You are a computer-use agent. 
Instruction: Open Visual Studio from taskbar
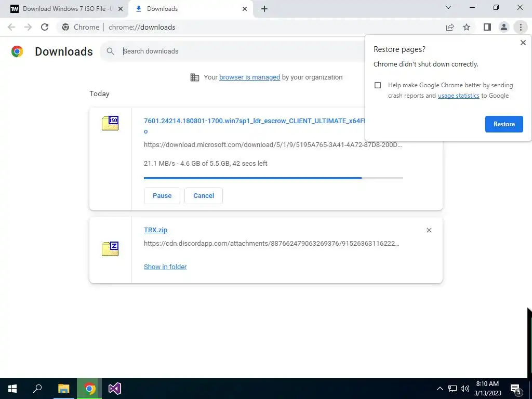tap(115, 389)
